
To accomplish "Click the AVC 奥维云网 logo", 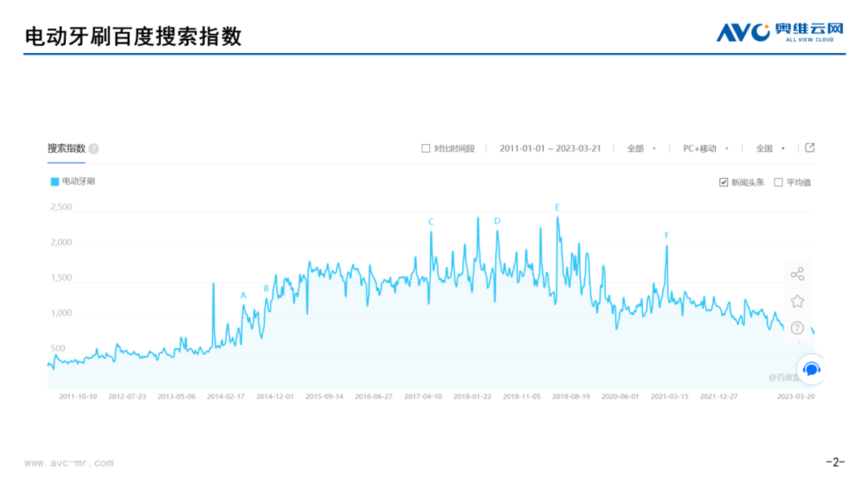I will point(780,32).
